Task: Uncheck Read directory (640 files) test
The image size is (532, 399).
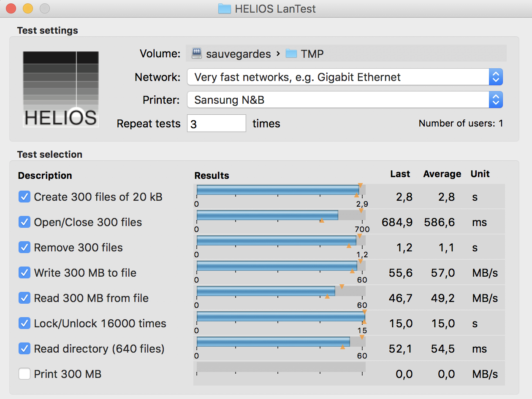Action: 24,348
